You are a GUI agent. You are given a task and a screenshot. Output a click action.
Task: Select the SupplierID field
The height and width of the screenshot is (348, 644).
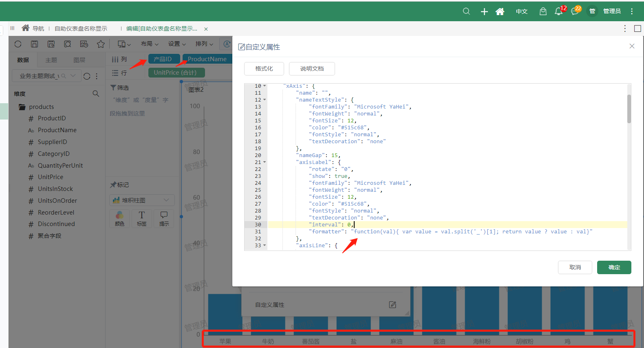coord(53,142)
